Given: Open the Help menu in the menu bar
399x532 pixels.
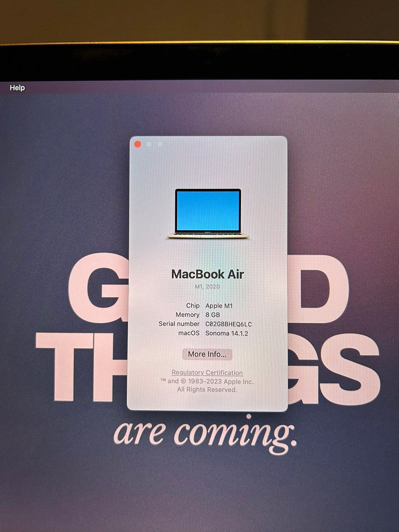Looking at the screenshot, I should [x=17, y=88].
